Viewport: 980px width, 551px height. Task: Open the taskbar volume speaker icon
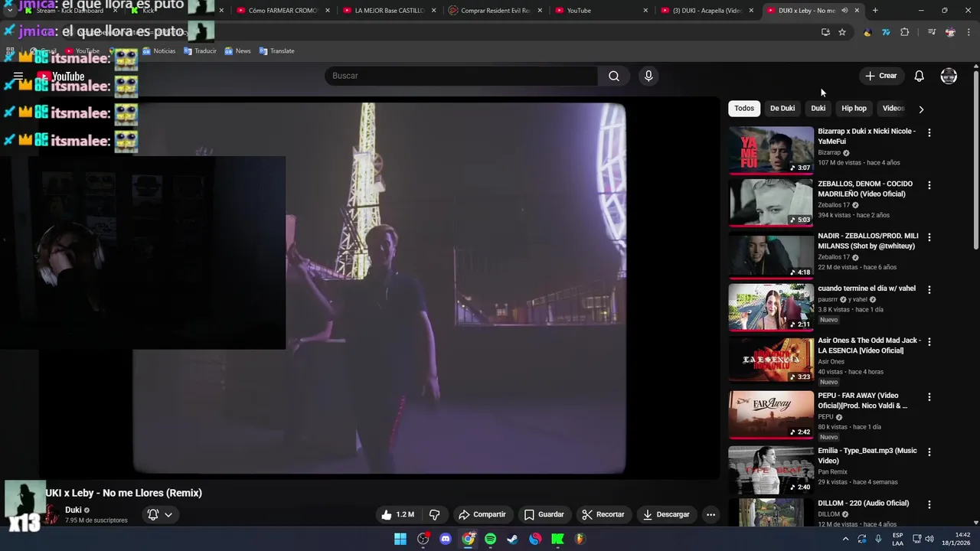click(929, 539)
